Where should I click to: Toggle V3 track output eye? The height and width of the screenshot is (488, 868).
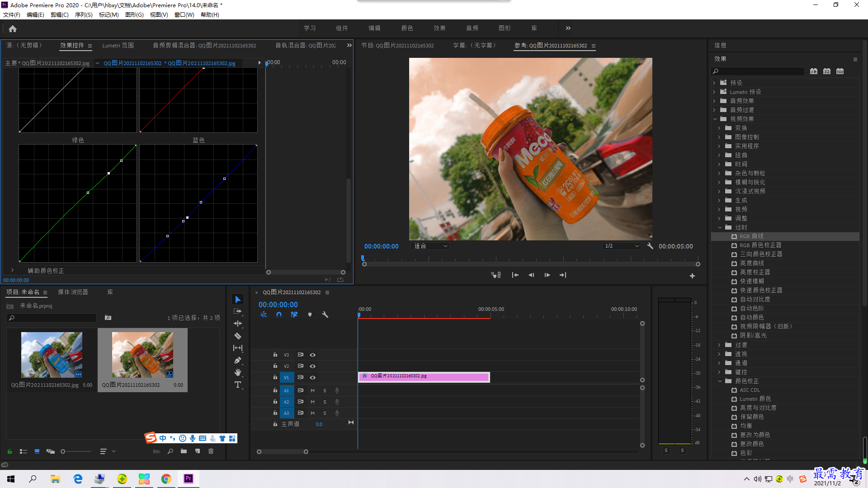(x=312, y=355)
